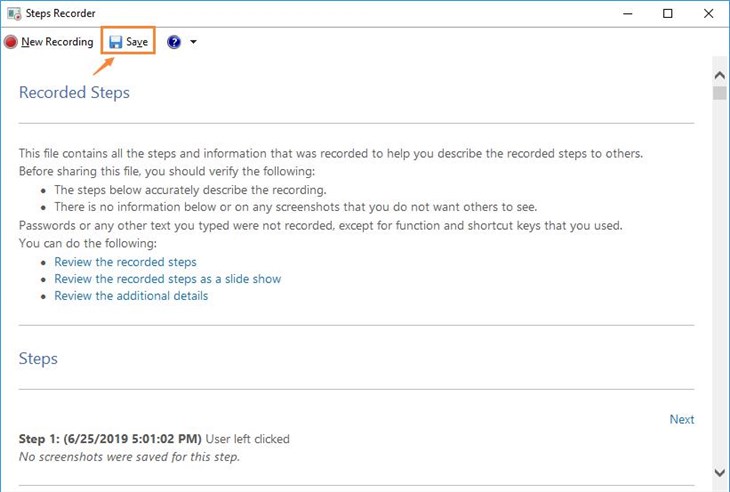The image size is (730, 492).
Task: Follow the recorded steps slide show link
Action: point(167,279)
